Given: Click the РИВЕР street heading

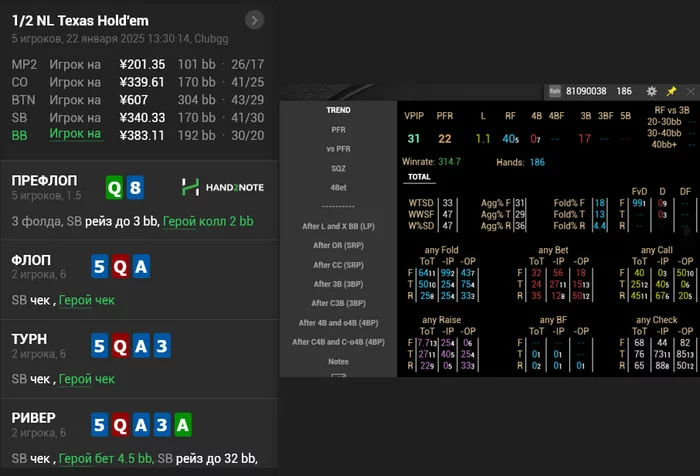Looking at the screenshot, I should 33,418.
